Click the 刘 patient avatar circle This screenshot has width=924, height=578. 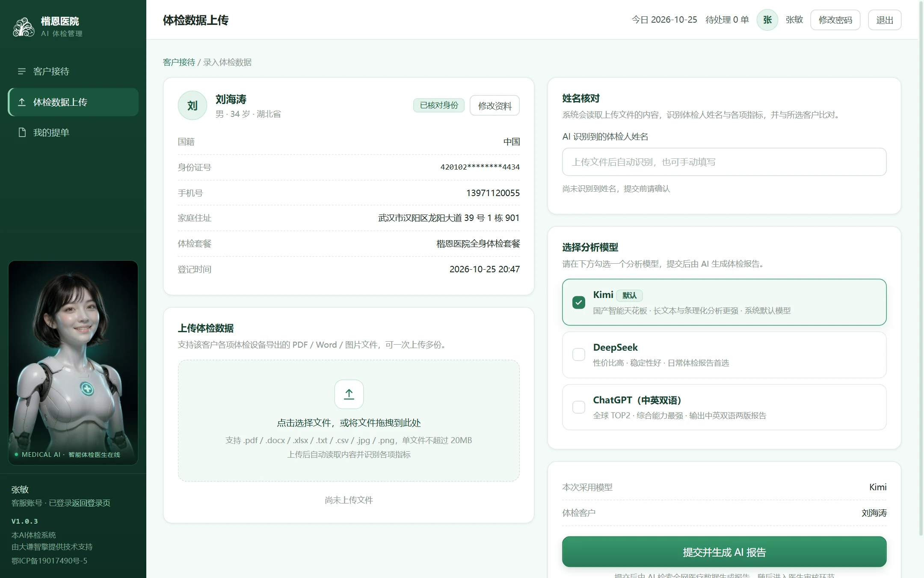pos(192,105)
